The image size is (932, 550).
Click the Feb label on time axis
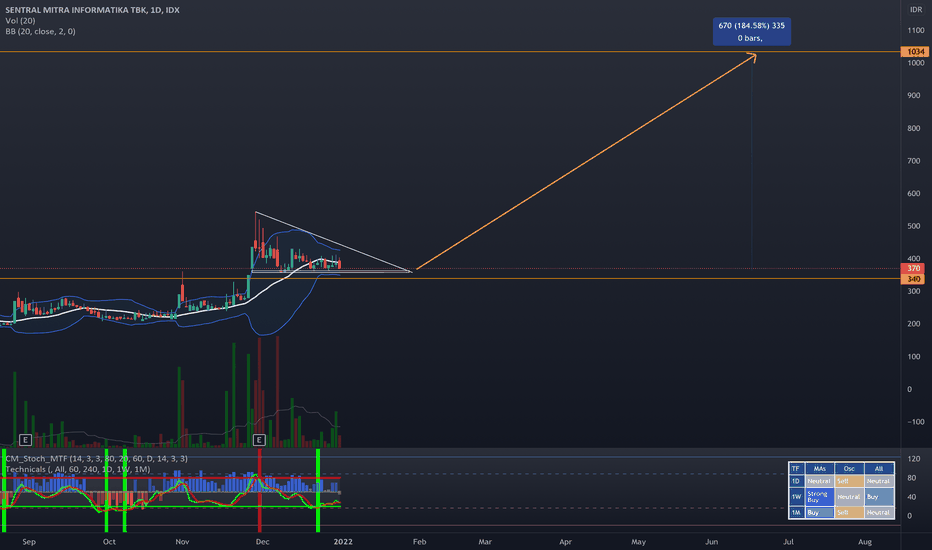420,542
